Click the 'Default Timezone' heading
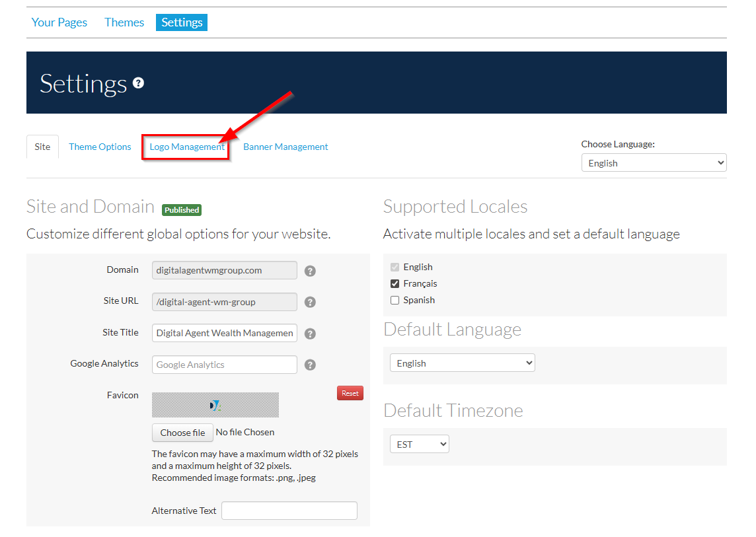 (453, 410)
